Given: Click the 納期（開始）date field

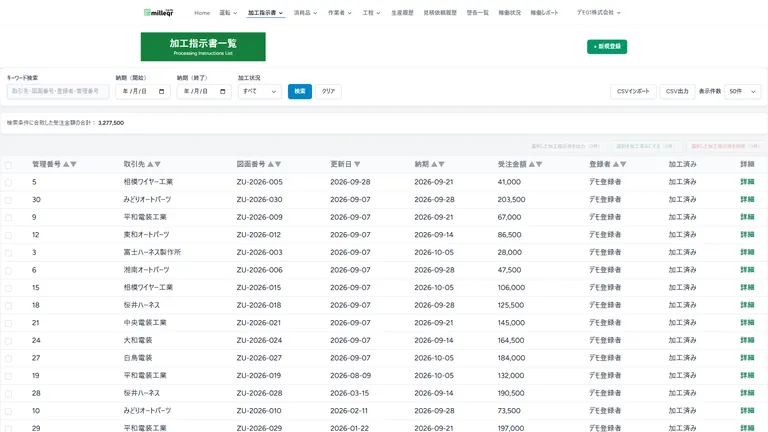Looking at the screenshot, I should click(x=143, y=92).
